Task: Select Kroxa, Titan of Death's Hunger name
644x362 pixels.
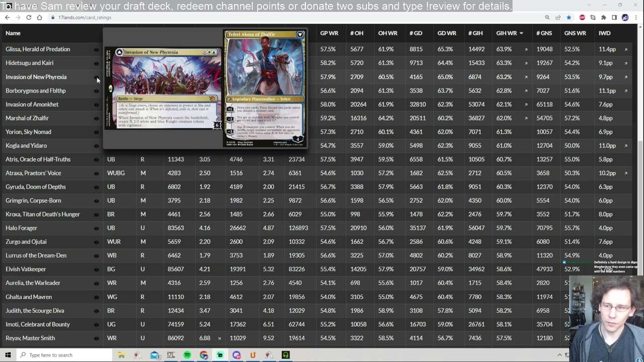Action: coord(43,214)
